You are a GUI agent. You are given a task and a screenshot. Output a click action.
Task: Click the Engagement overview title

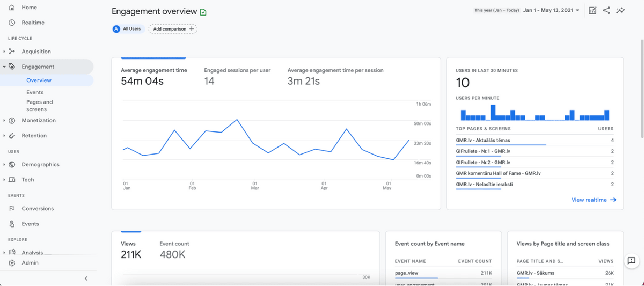154,11
